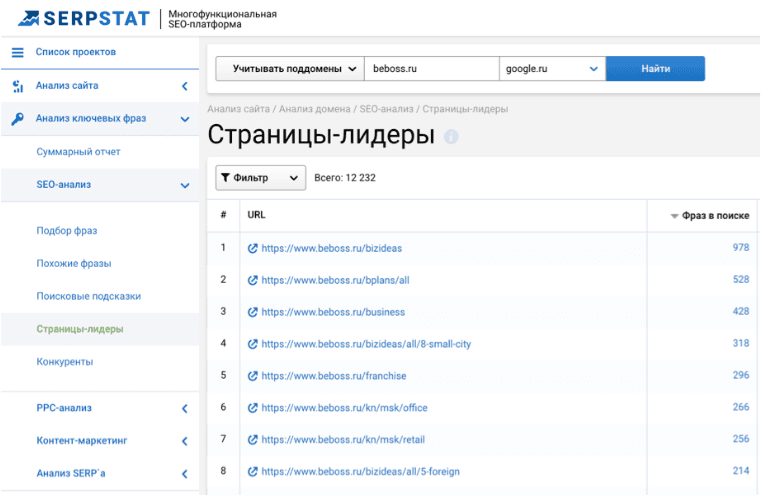This screenshot has width=766, height=502.
Task: Select Конкуренты in sidebar
Action: [65, 362]
